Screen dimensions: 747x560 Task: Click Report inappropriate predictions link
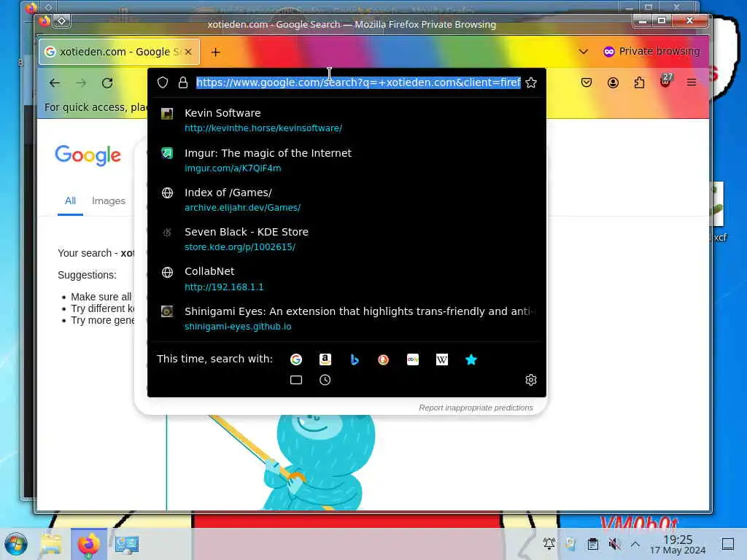pyautogui.click(x=476, y=408)
